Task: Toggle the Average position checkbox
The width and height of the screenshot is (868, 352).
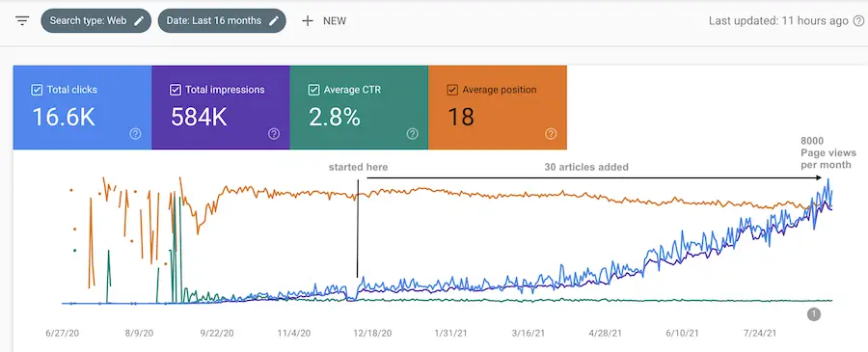Action: click(451, 90)
